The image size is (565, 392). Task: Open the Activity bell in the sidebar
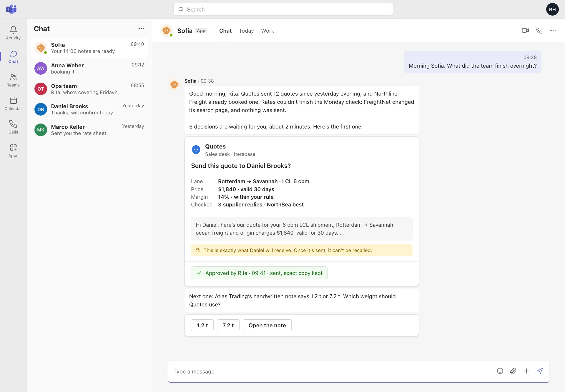[x=13, y=33]
